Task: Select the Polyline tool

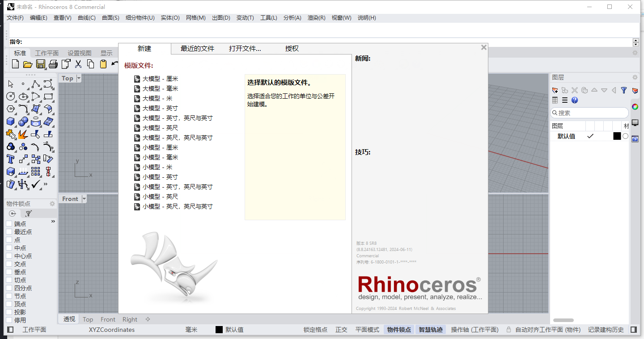Action: (36, 84)
